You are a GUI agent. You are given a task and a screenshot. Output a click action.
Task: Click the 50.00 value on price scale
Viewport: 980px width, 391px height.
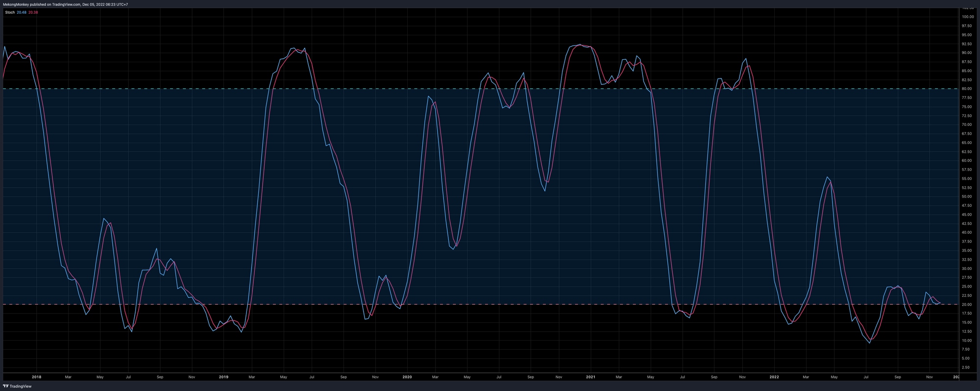click(x=967, y=196)
